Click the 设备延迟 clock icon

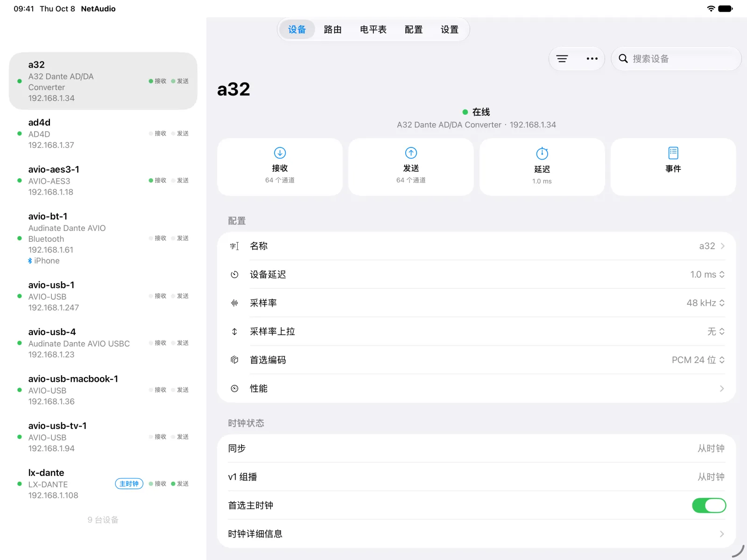234,274
